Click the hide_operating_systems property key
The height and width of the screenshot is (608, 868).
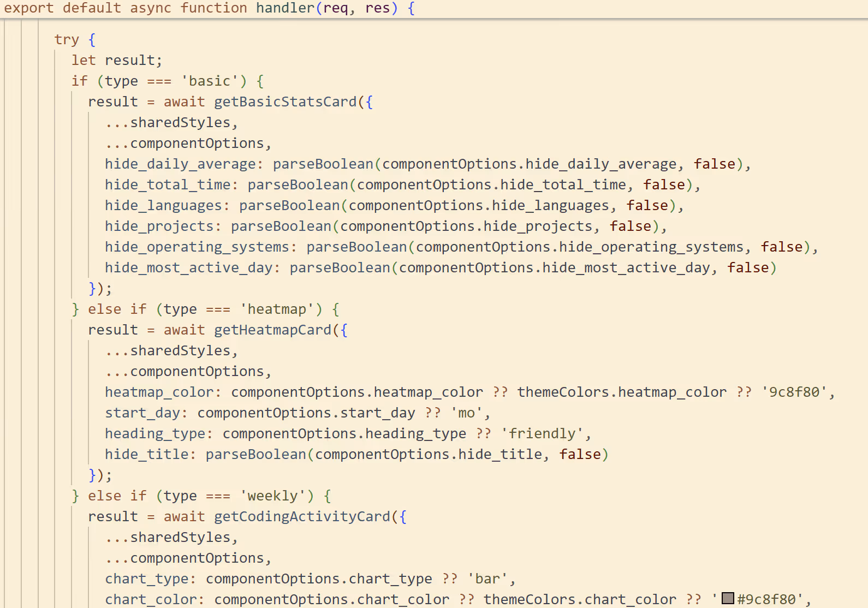197,247
